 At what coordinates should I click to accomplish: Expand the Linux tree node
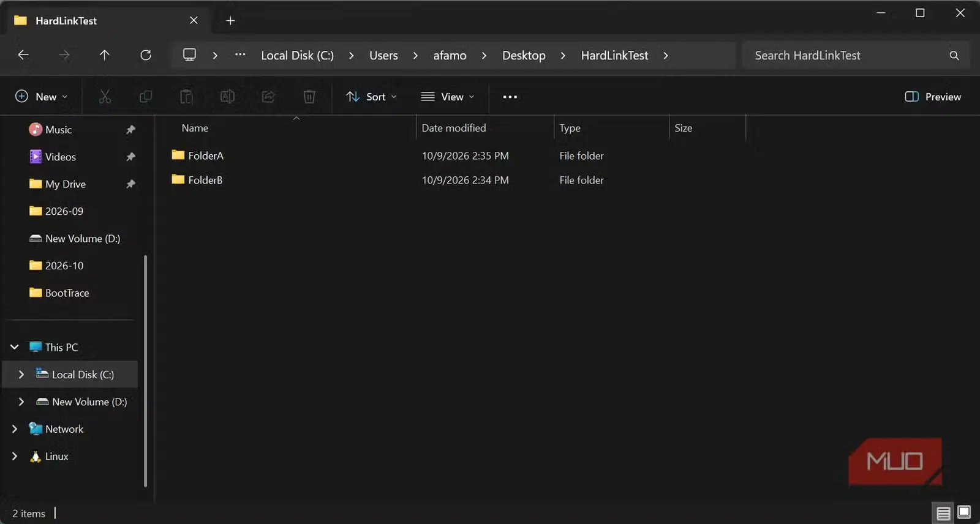click(15, 456)
